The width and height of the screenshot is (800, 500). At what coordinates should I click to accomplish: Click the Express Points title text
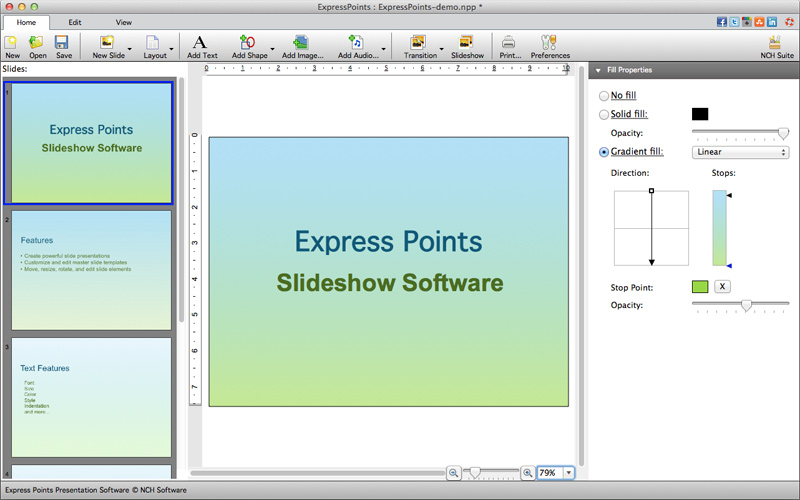coord(388,241)
